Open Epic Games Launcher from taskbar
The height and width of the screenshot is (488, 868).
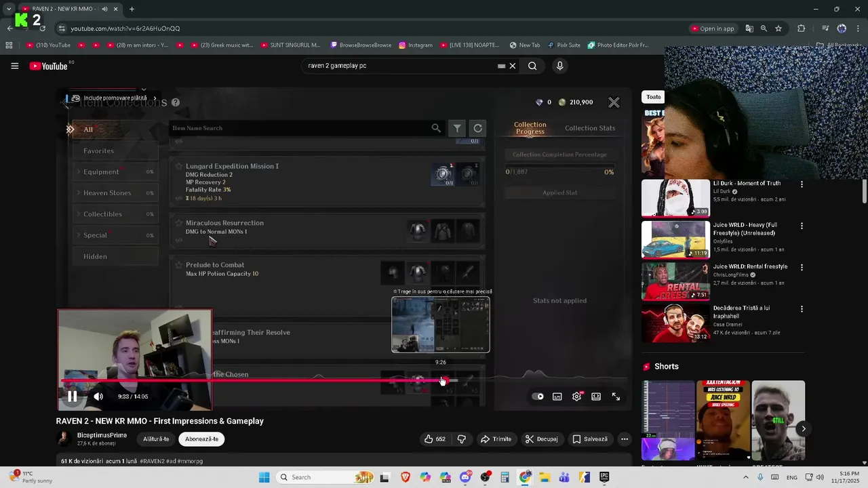pyautogui.click(x=604, y=477)
